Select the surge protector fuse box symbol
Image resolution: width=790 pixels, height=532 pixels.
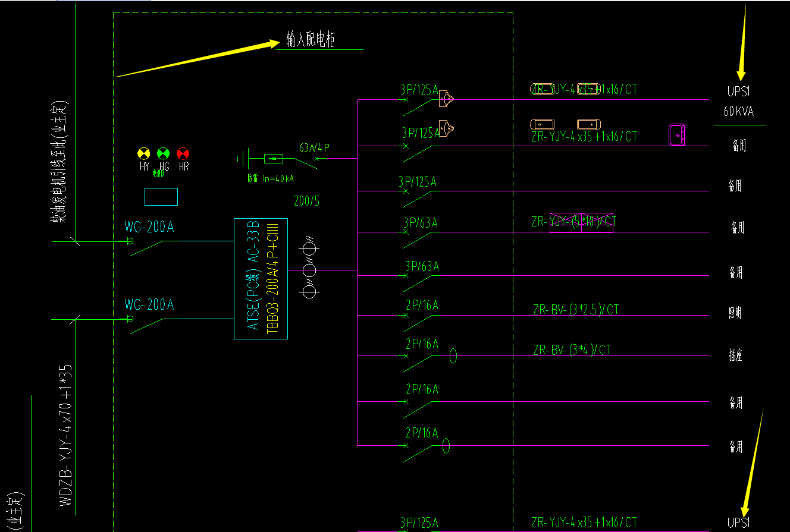(274, 159)
